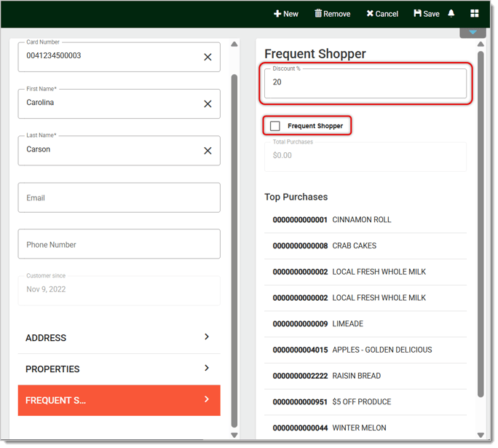Open the notifications bell
The height and width of the screenshot is (448, 498).
coord(451,13)
